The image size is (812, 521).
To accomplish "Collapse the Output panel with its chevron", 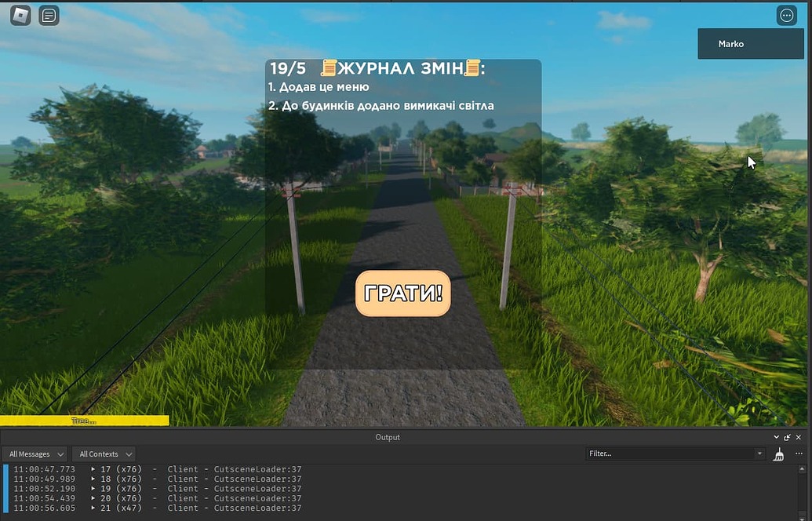I will tap(776, 437).
